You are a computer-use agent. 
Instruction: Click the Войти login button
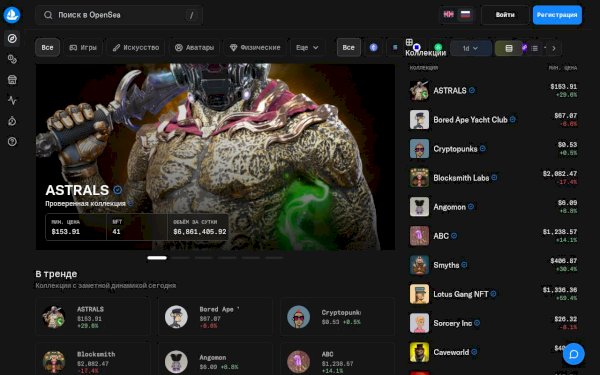(x=505, y=15)
